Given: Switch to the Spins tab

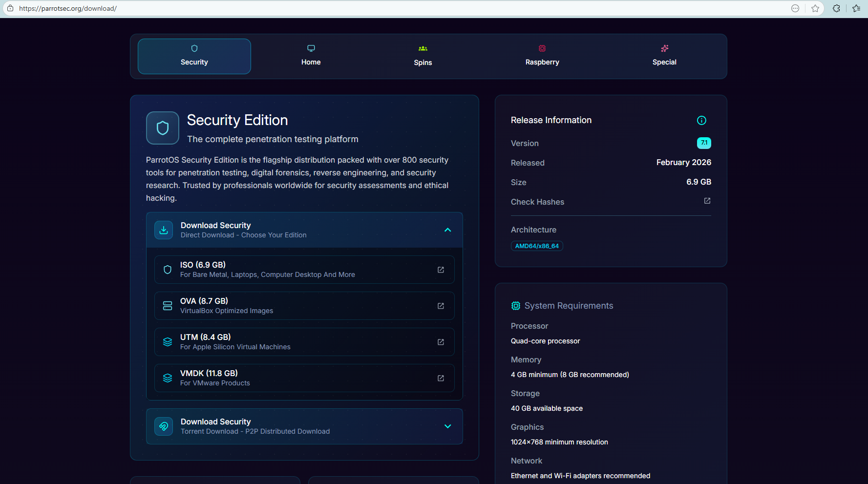Looking at the screenshot, I should coord(423,56).
